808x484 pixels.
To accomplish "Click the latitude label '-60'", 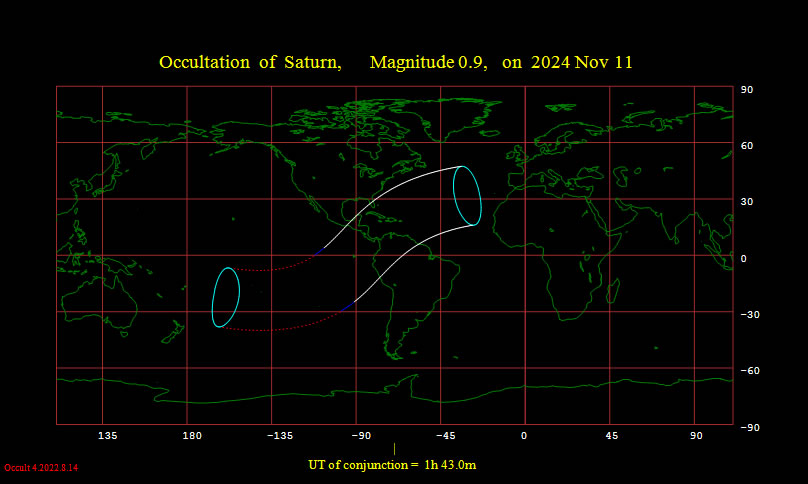I will 750,371.
